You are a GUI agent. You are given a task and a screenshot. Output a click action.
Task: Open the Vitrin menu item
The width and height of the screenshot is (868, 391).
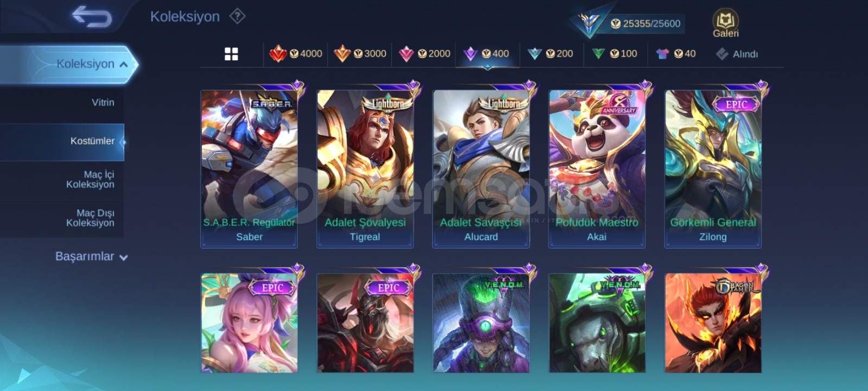pos(62,103)
